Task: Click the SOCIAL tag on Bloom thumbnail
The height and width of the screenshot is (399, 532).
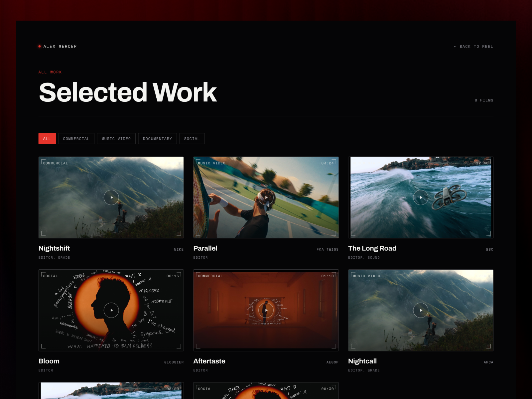Action: click(x=51, y=276)
